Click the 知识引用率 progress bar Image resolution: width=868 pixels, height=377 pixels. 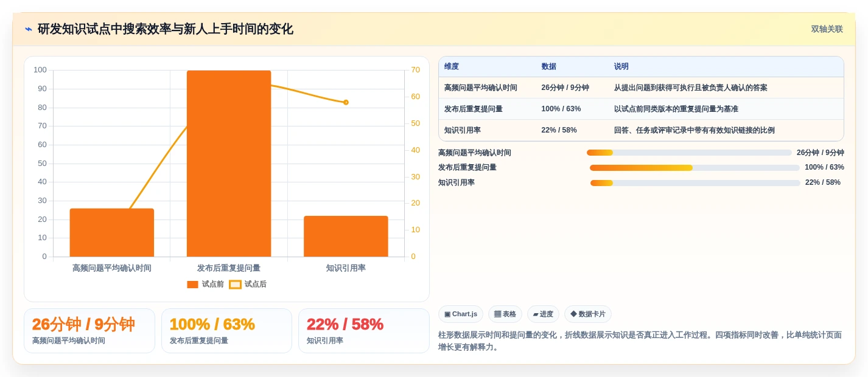coord(695,182)
